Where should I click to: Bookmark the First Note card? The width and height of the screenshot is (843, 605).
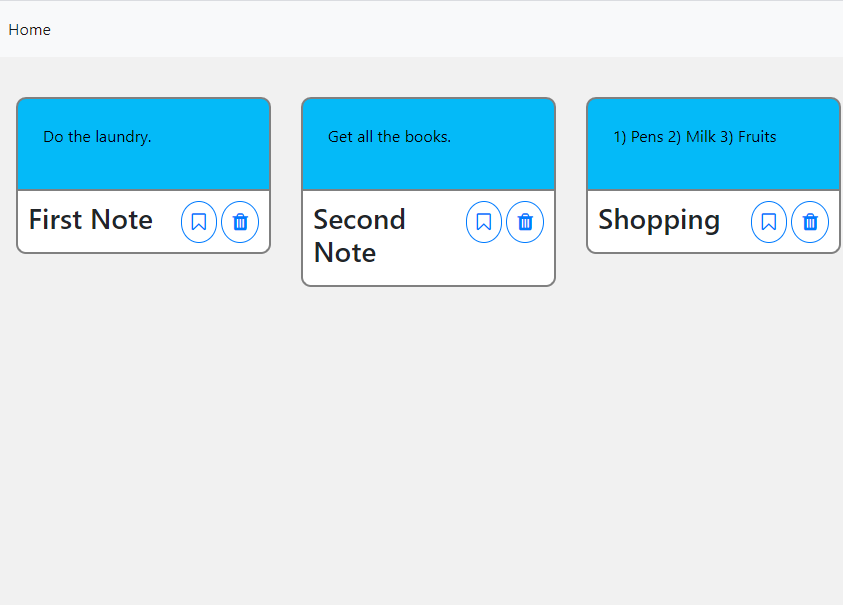coord(199,222)
